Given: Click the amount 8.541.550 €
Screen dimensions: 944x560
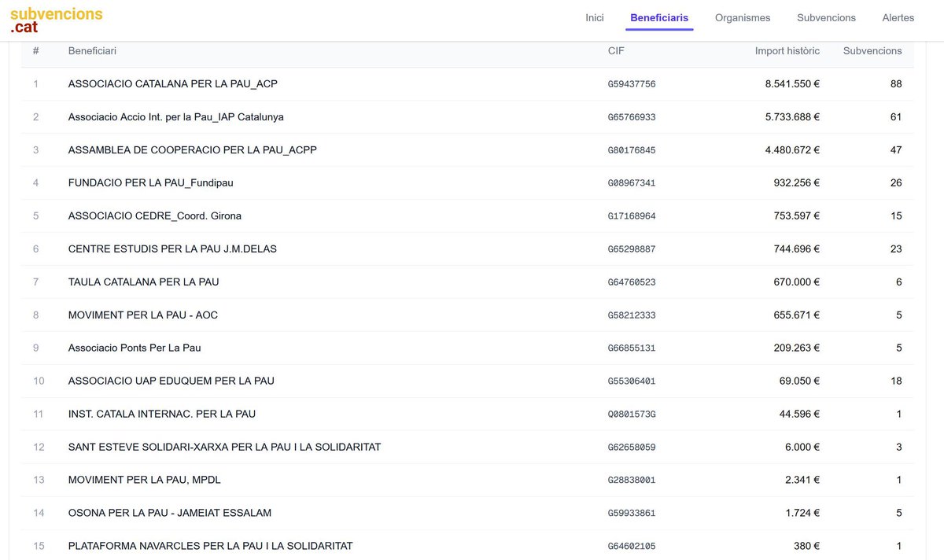Looking at the screenshot, I should 792,83.
